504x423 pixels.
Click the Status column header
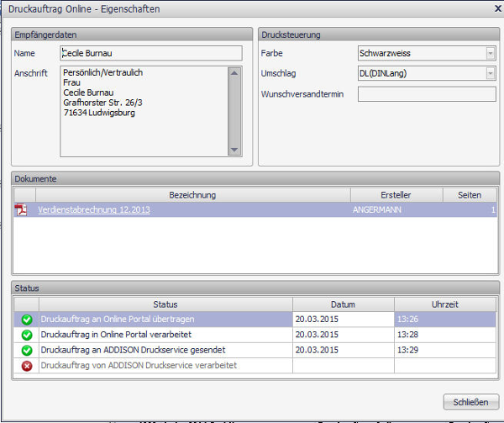pos(165,304)
